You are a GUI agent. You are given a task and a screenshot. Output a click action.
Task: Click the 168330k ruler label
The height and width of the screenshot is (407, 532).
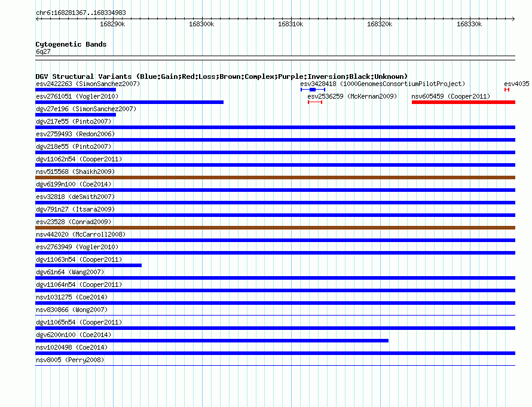coord(469,24)
